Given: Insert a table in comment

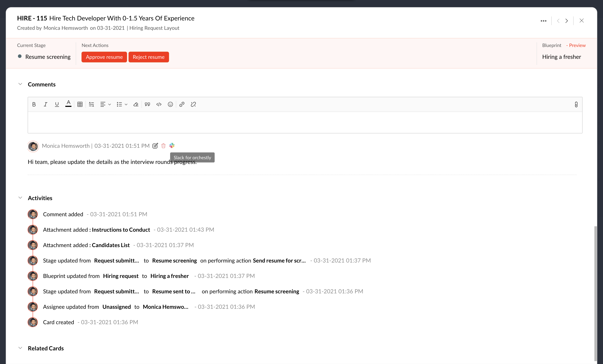Looking at the screenshot, I should click(x=80, y=104).
